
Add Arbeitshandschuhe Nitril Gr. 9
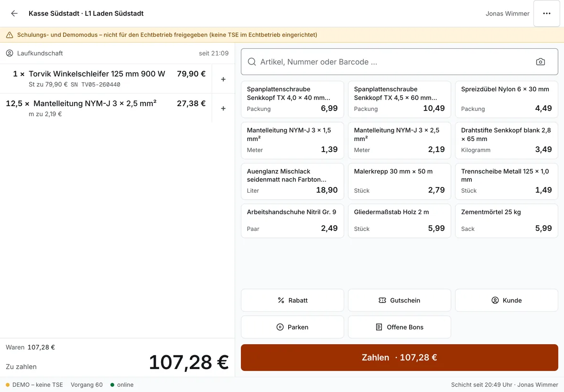tap(293, 221)
